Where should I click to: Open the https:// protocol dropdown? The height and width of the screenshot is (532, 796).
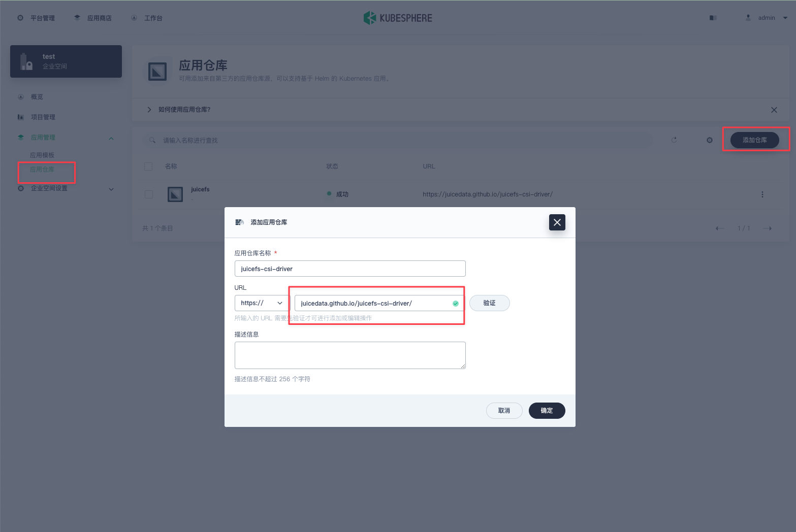[x=261, y=303]
